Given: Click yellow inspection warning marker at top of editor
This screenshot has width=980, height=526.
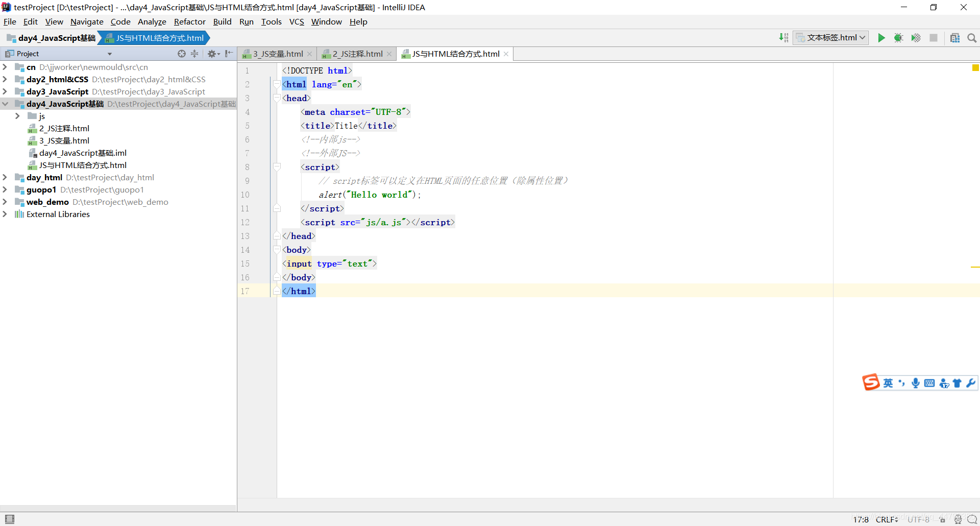Looking at the screenshot, I should click(975, 68).
